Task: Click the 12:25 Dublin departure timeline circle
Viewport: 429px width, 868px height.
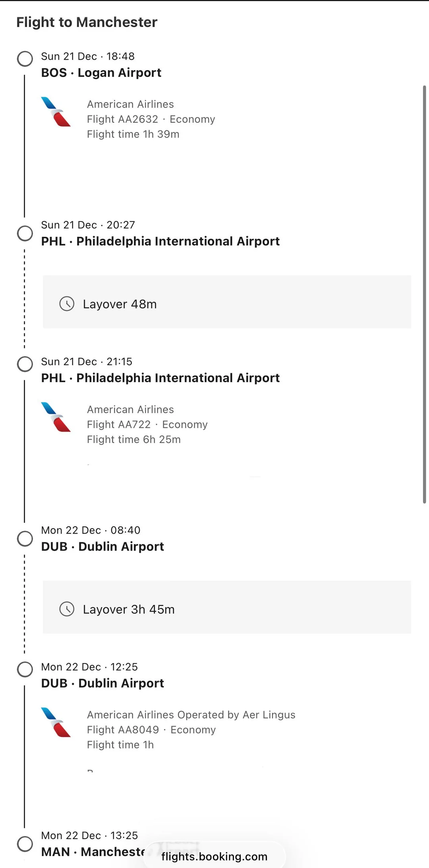Action: pos(25,669)
